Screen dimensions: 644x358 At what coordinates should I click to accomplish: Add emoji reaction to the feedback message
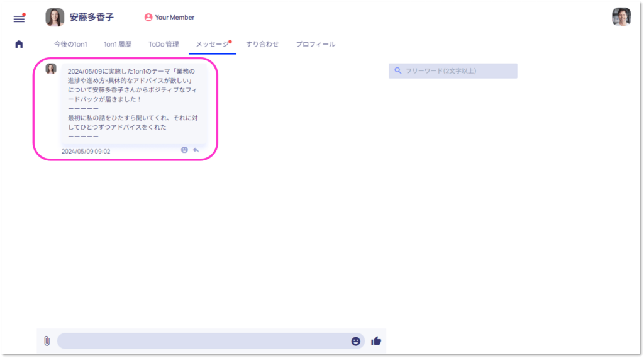184,150
